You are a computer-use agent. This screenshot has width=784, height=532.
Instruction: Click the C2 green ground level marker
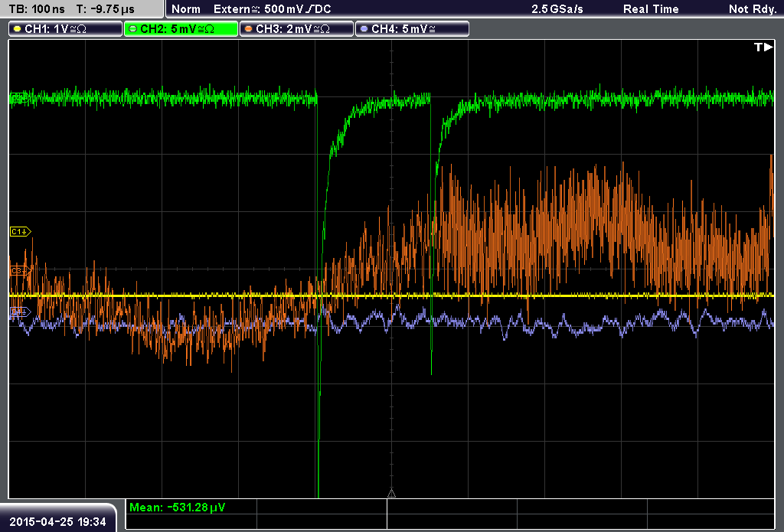pyautogui.click(x=19, y=98)
